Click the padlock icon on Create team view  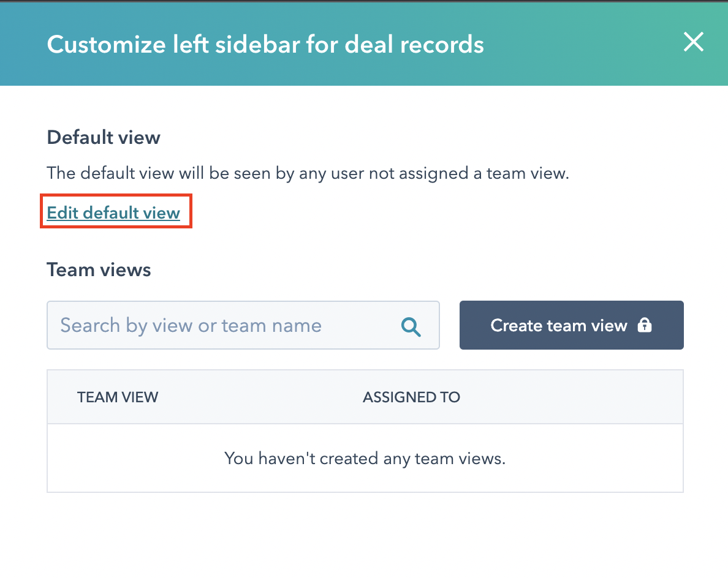coord(645,325)
